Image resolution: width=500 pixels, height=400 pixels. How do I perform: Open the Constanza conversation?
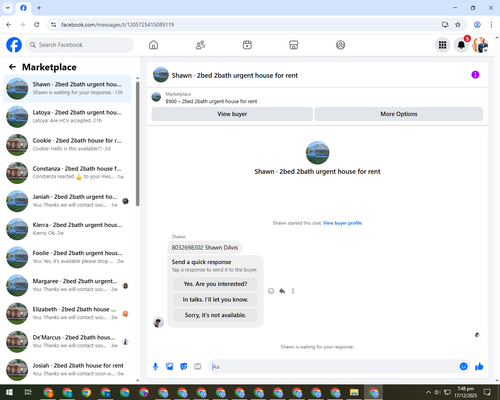[x=68, y=173]
